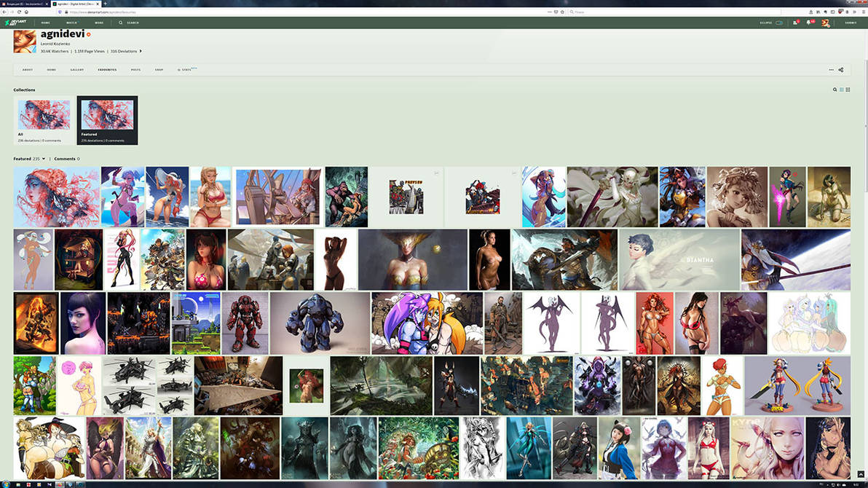Open the red coral hat girl thumbnail

57,197
